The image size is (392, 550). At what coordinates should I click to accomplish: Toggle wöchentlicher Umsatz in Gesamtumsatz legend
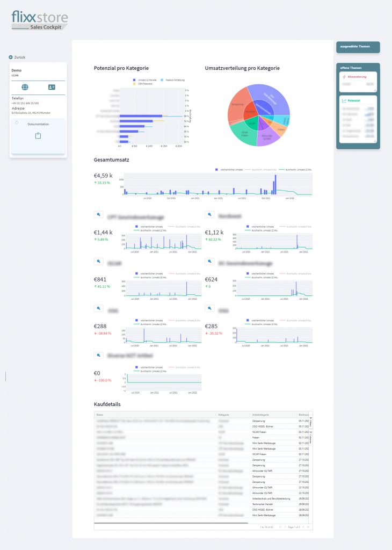(x=228, y=169)
